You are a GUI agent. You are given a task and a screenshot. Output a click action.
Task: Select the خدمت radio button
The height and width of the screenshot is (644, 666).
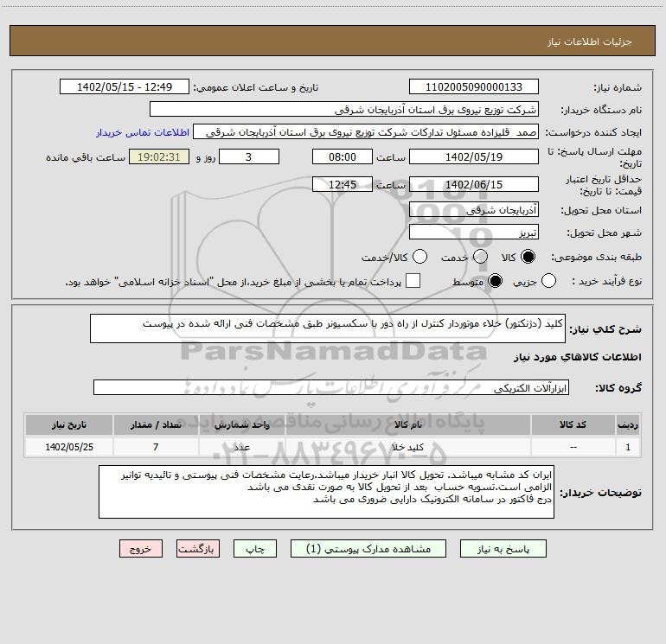(480, 257)
